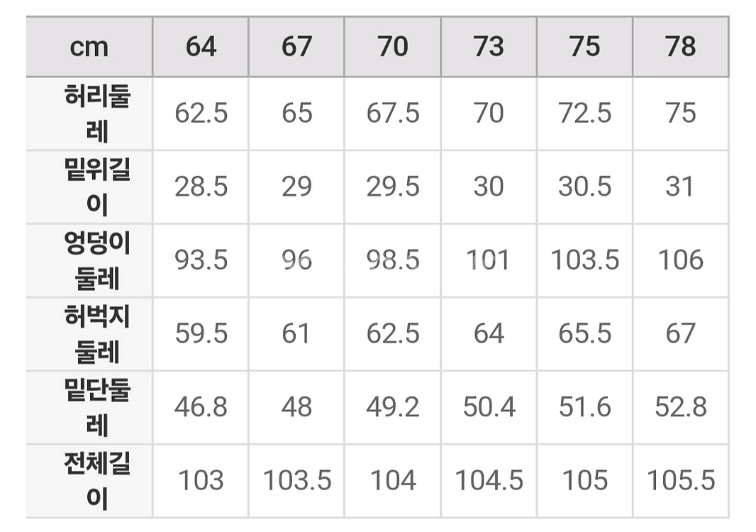Select the size 67 column header
Screen dimensions: 756x532
pos(296,47)
